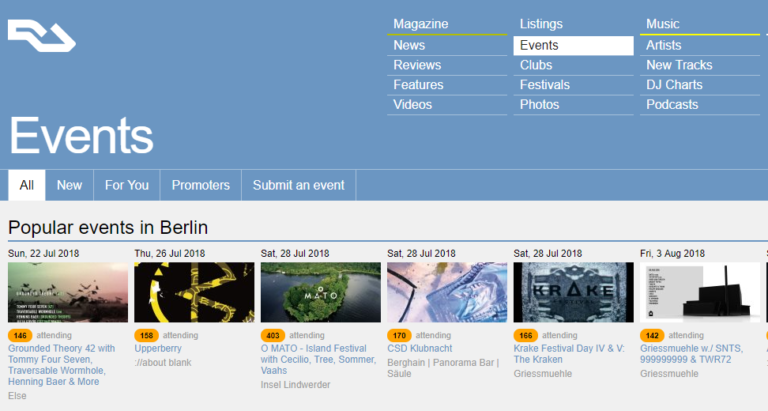The height and width of the screenshot is (411, 768).
Task: Switch to the New events tab
Action: pos(69,185)
